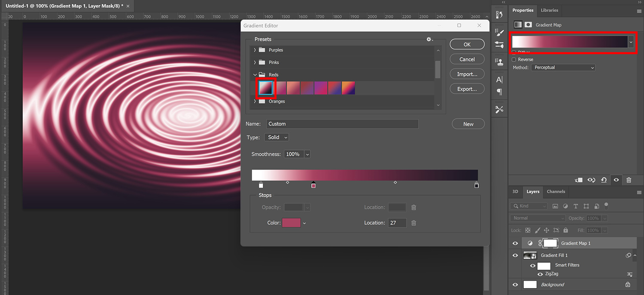Click the Import... button
The width and height of the screenshot is (644, 295).
click(467, 74)
